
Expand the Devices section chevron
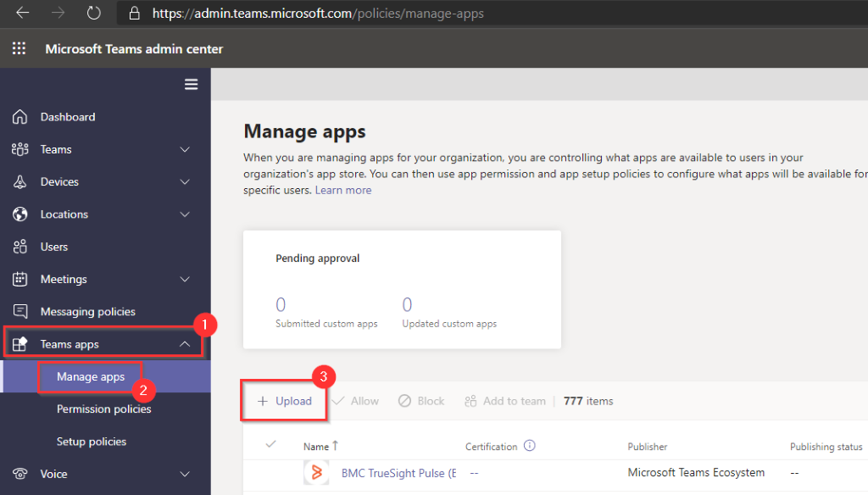pyautogui.click(x=185, y=181)
